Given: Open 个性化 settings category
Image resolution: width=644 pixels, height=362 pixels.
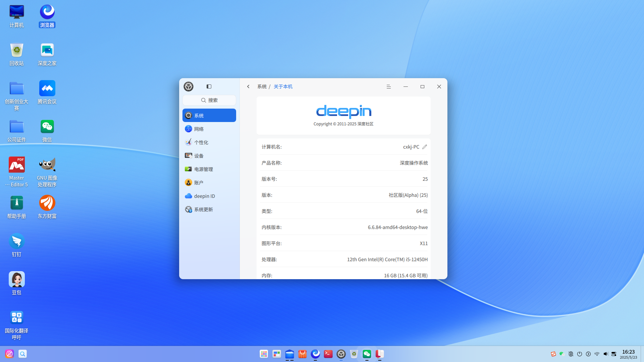Looking at the screenshot, I should (209, 142).
